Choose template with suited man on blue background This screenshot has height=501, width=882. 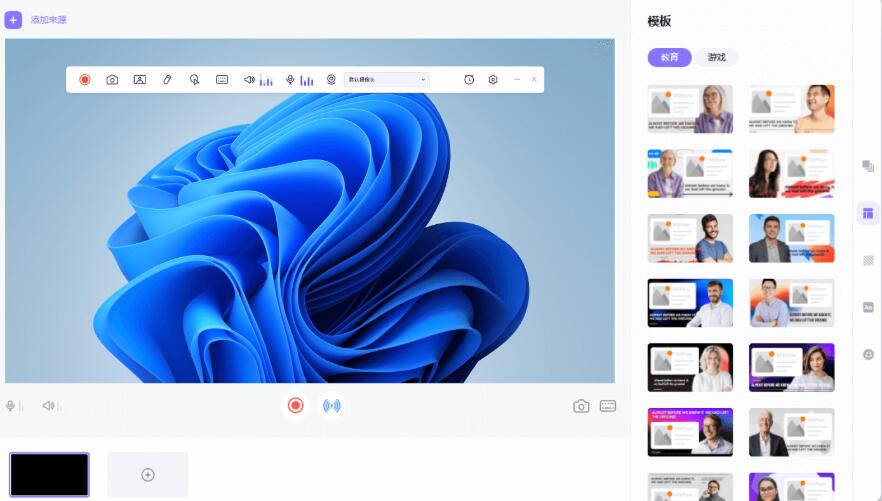pyautogui.click(x=791, y=238)
